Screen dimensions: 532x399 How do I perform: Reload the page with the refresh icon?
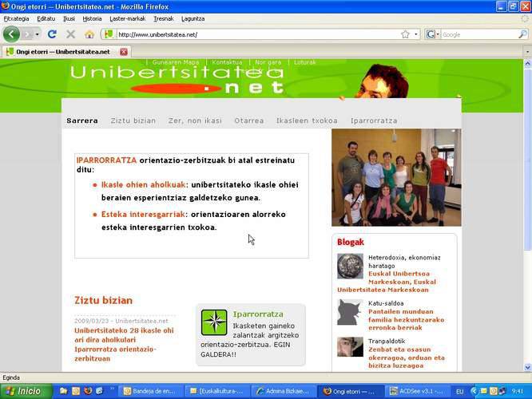pyautogui.click(x=52, y=34)
